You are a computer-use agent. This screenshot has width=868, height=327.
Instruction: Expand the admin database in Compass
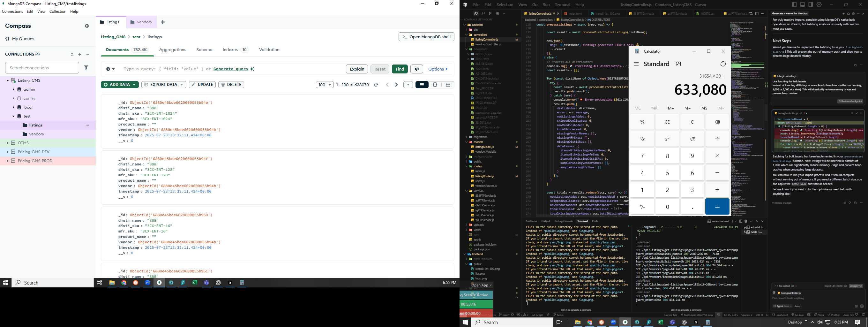point(13,89)
